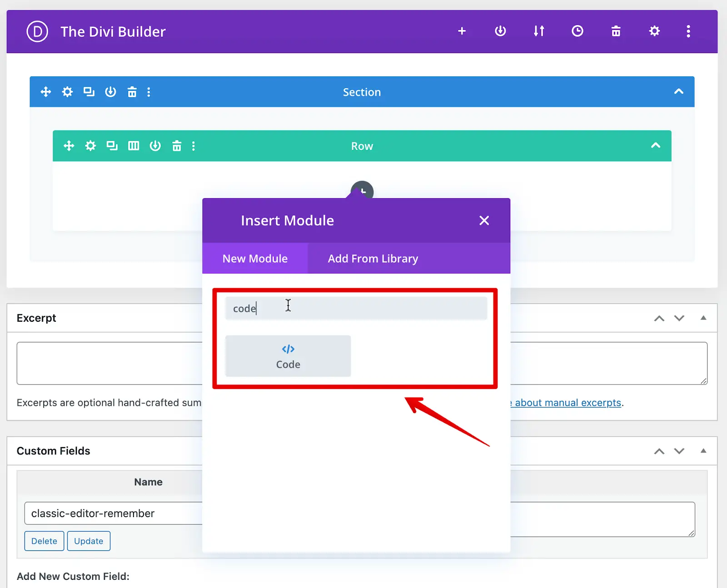Select the Code module

click(288, 356)
